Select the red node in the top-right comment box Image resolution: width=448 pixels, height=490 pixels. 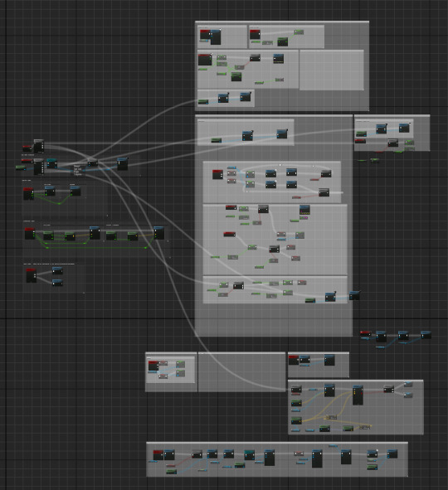coord(360,141)
